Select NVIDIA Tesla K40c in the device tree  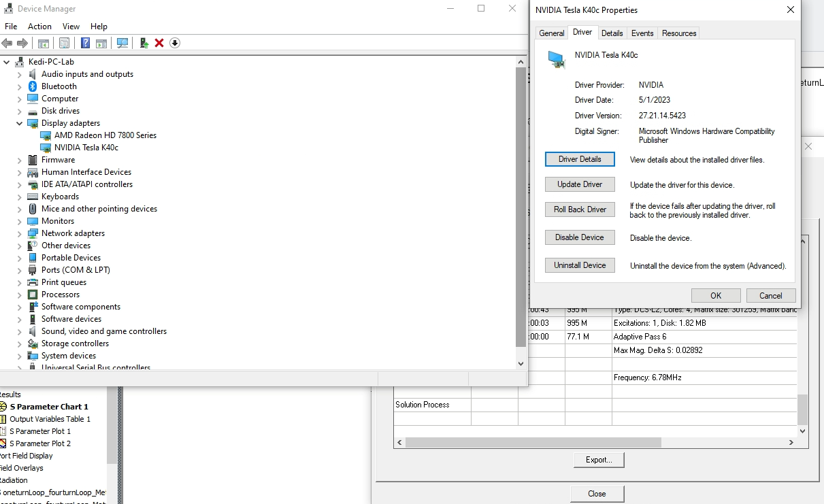[86, 148]
